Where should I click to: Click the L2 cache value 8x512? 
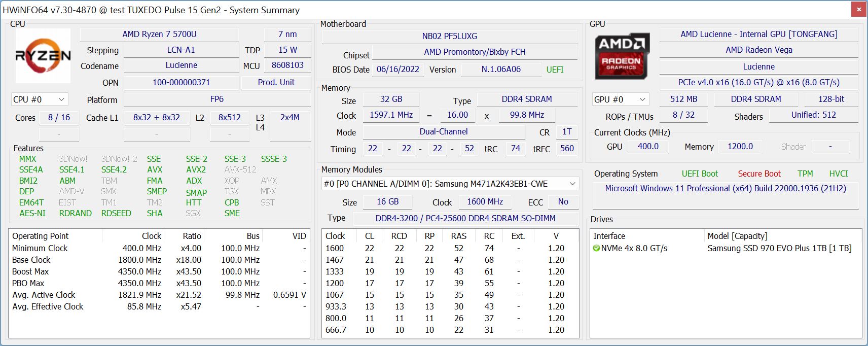coord(230,118)
